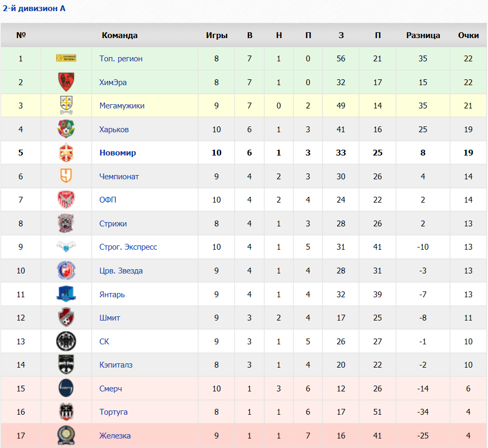This screenshot has height=448, width=488.
Task: Click the Очки column header
Action: pyautogui.click(x=468, y=35)
